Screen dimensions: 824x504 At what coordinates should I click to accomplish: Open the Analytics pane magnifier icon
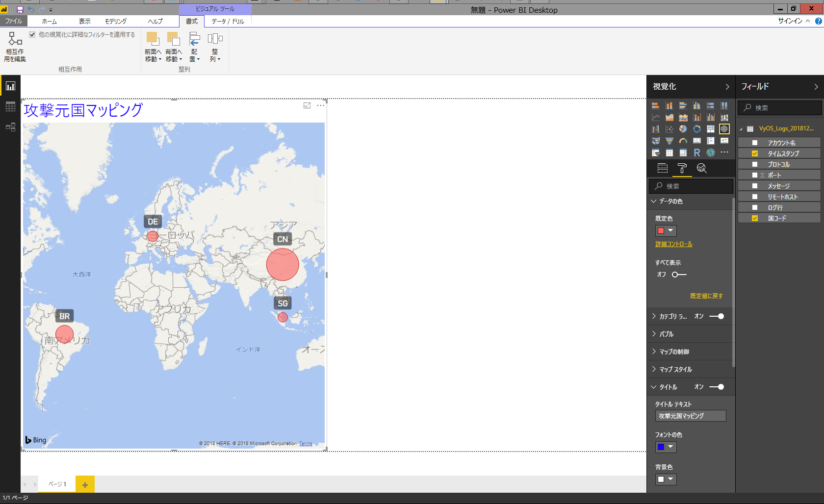pyautogui.click(x=702, y=168)
